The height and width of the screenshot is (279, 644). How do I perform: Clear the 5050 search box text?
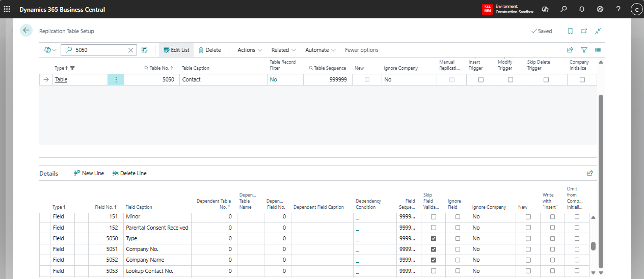tap(130, 50)
